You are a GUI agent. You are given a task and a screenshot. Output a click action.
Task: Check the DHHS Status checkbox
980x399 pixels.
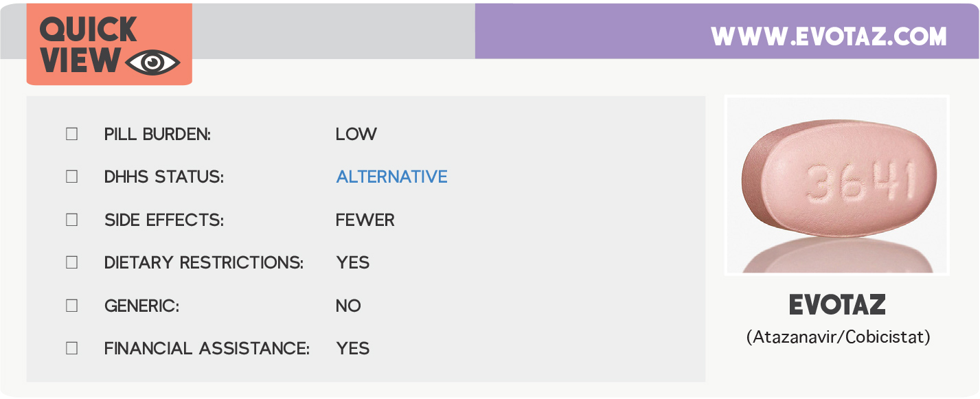click(71, 176)
